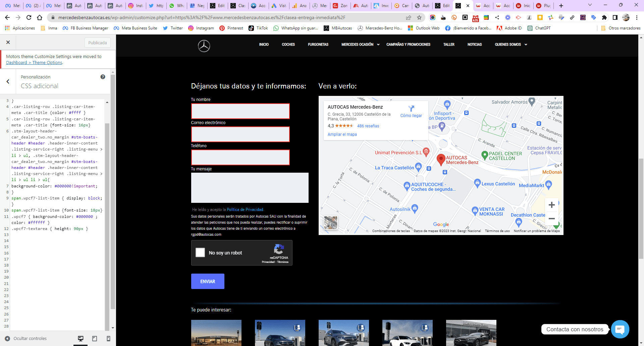Click Ocultar controles button
The width and height of the screenshot is (644, 346).
pyautogui.click(x=26, y=339)
